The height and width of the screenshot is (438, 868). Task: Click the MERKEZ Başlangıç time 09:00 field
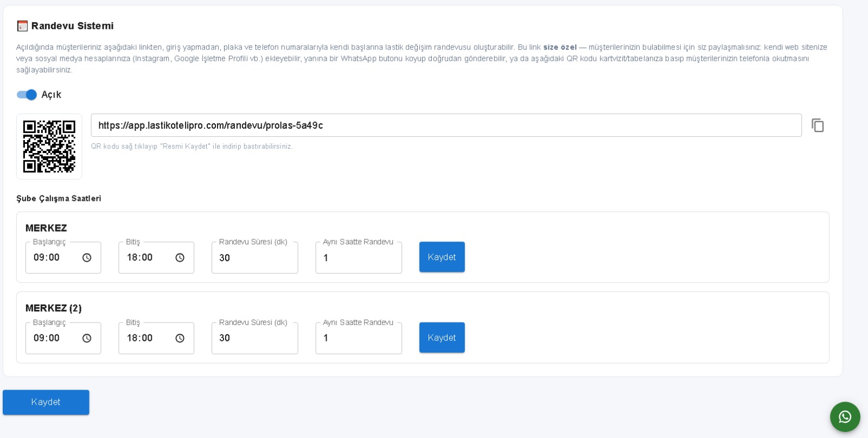point(63,258)
